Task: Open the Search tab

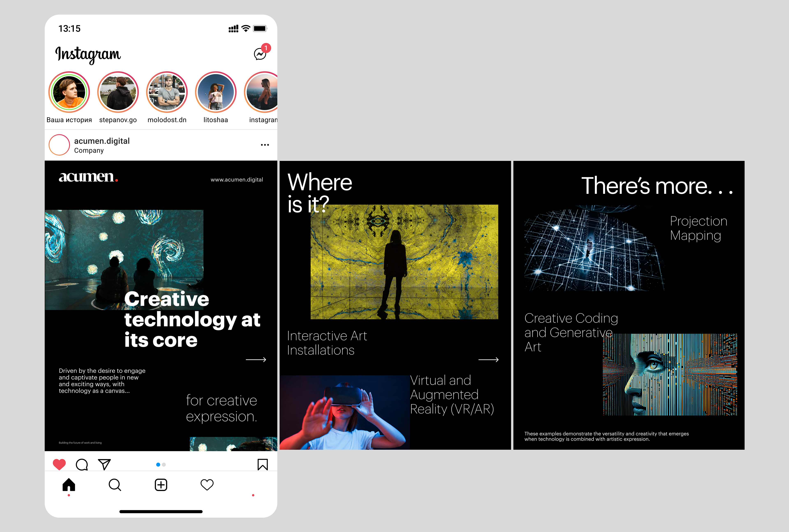Action: [x=115, y=485]
